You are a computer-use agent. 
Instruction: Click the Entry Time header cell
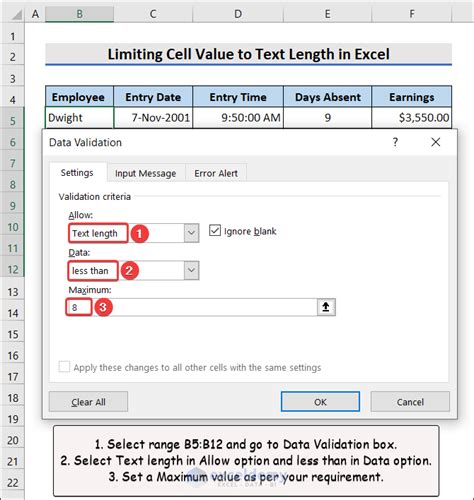tap(238, 97)
